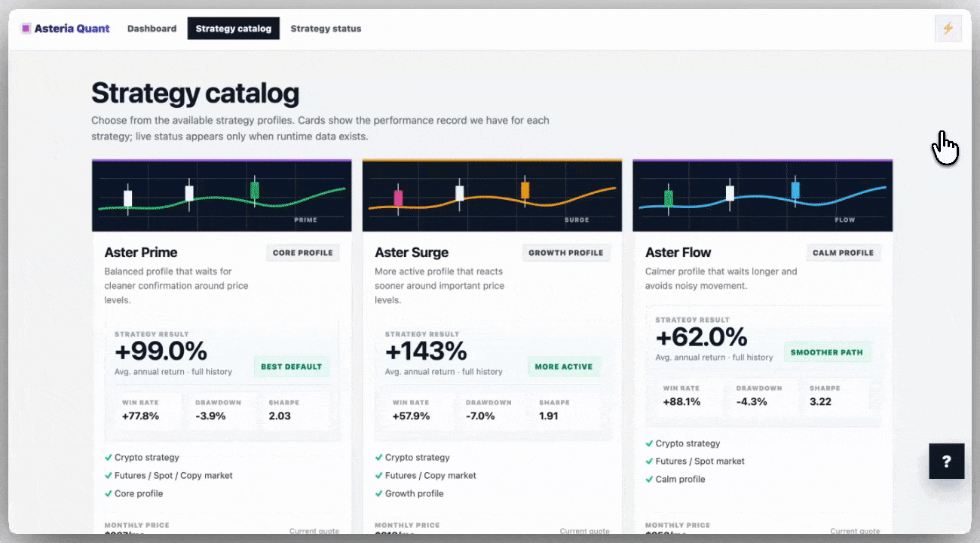Click Crypto strategy checkmark in Aster Flow card
This screenshot has height=543, width=980.
click(649, 443)
